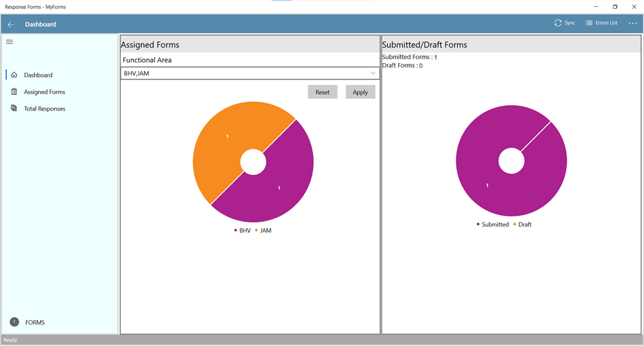
Task: Expand the Functional Area dropdown arrow
Action: point(373,73)
